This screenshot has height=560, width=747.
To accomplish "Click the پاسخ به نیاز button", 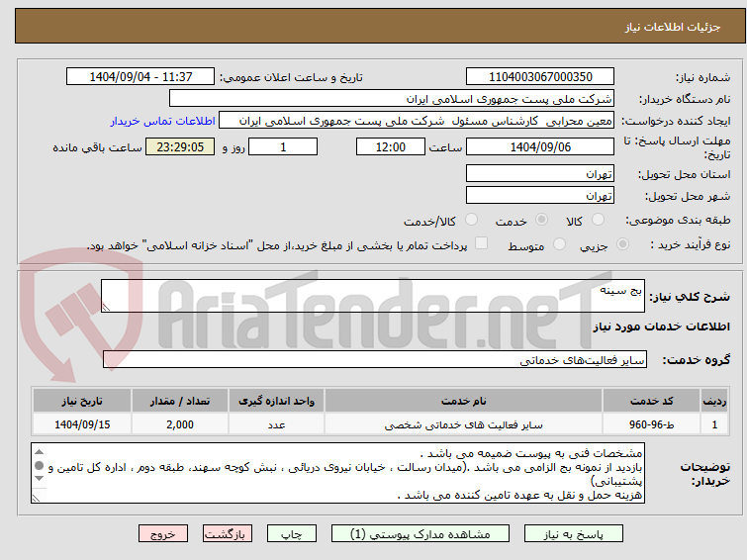I will [573, 534].
